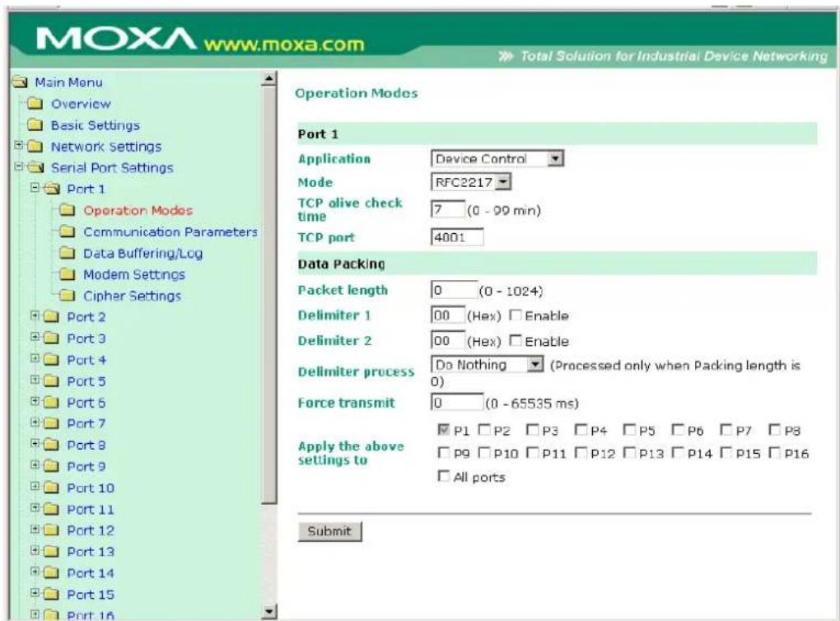
Task: Click the Port 7 folder icon
Action: (x=51, y=423)
